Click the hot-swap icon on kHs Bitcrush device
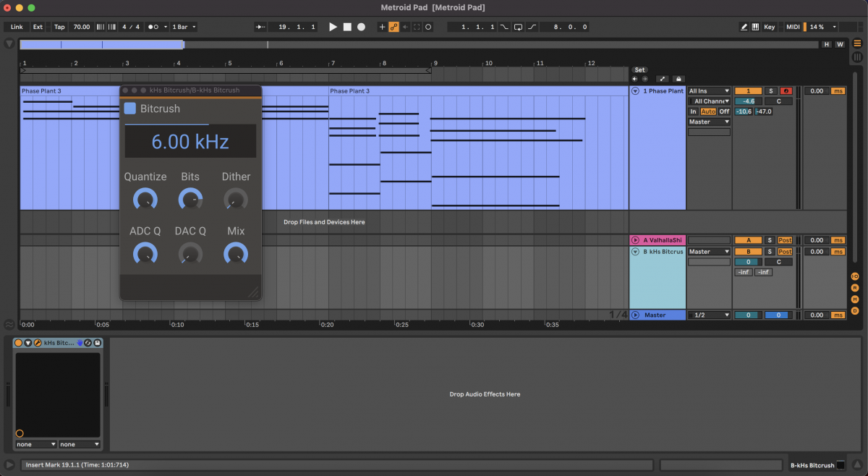 (88, 343)
